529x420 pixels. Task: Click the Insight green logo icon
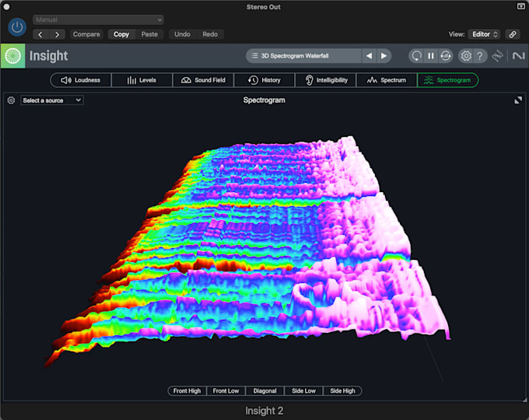click(x=12, y=56)
